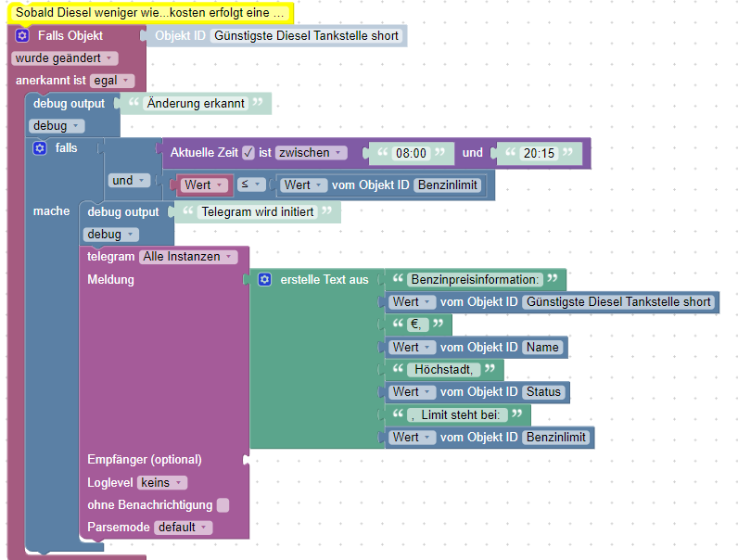738x560 pixels.
Task: Open Wert dropdown in text Günstigste Diesel block
Action: pyautogui.click(x=412, y=302)
